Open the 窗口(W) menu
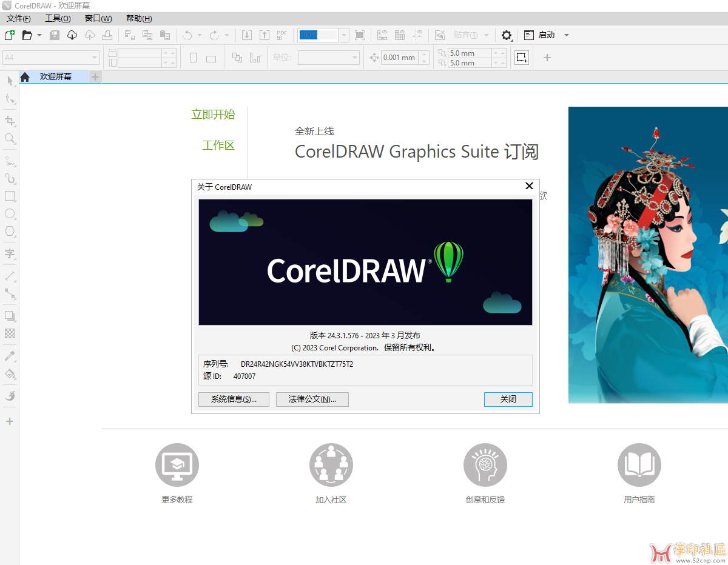Viewport: 728px width, 565px height. [x=98, y=18]
